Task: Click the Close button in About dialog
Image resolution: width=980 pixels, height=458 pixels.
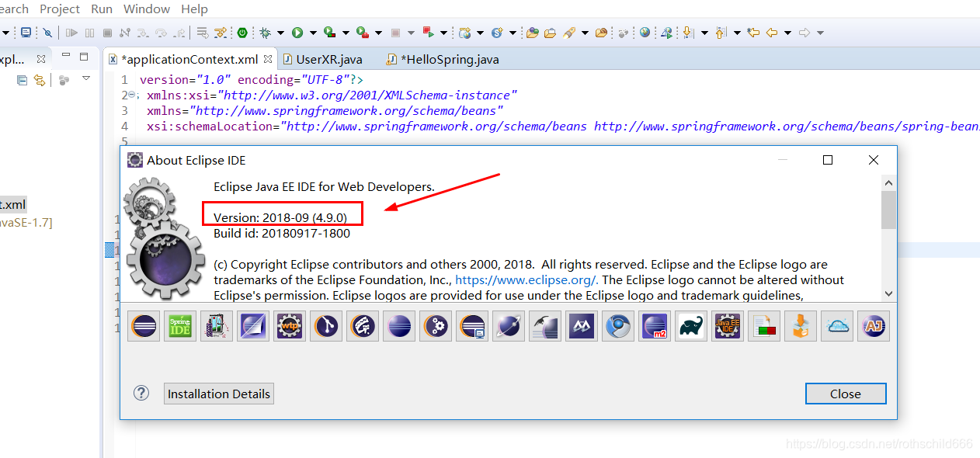Action: click(846, 394)
